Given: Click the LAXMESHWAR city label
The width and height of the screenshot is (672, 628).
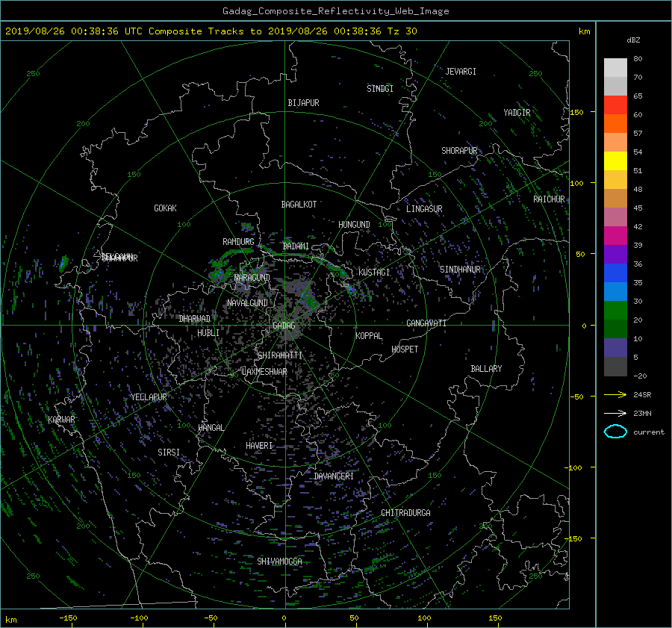Looking at the screenshot, I should 264,372.
